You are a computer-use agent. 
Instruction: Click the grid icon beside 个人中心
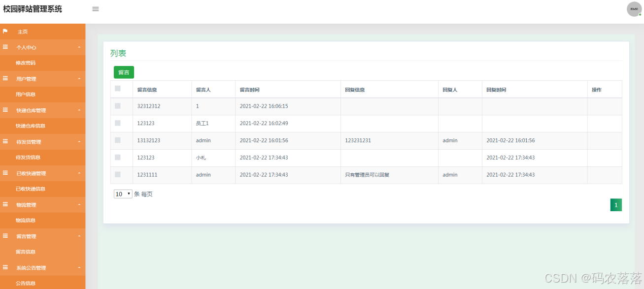tap(5, 47)
